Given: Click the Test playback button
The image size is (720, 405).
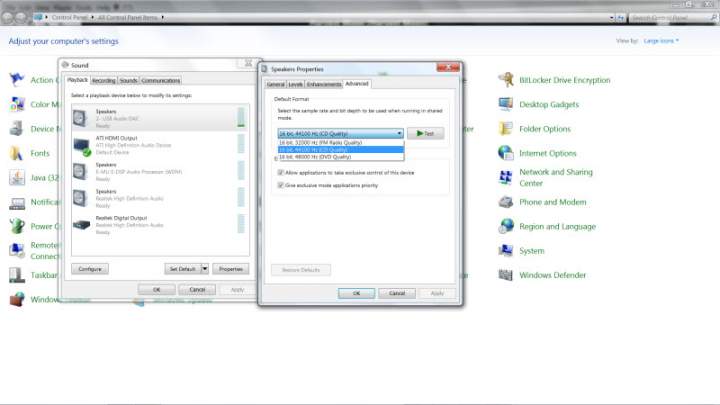Looking at the screenshot, I should tap(425, 133).
